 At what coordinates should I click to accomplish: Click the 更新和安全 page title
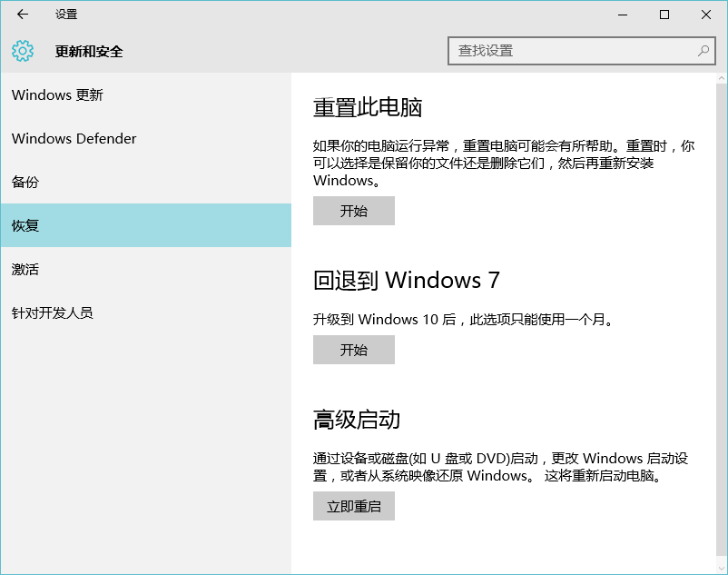coord(89,51)
